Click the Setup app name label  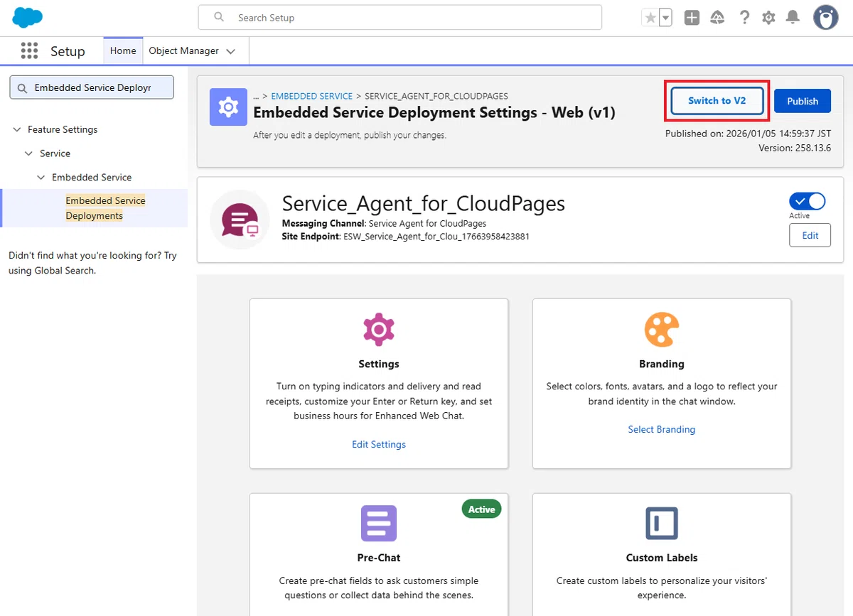(x=68, y=51)
